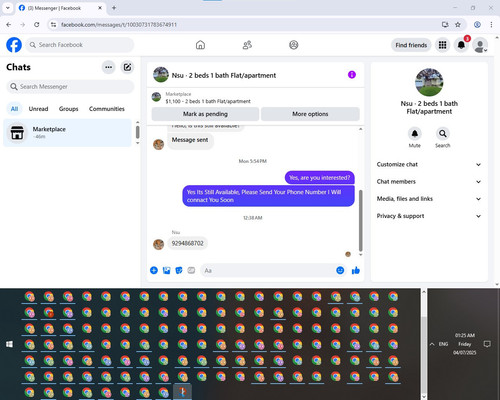Click the Aa message input box
Viewport: 500px width, 400px height.
point(268,270)
